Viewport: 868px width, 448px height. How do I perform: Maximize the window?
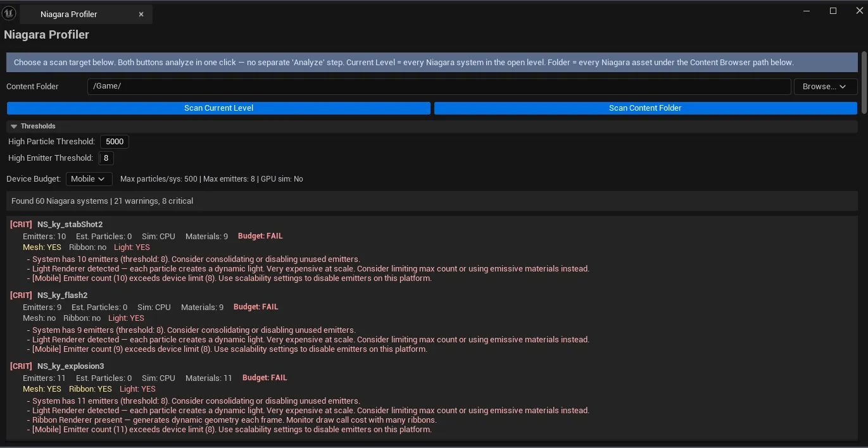pyautogui.click(x=833, y=11)
